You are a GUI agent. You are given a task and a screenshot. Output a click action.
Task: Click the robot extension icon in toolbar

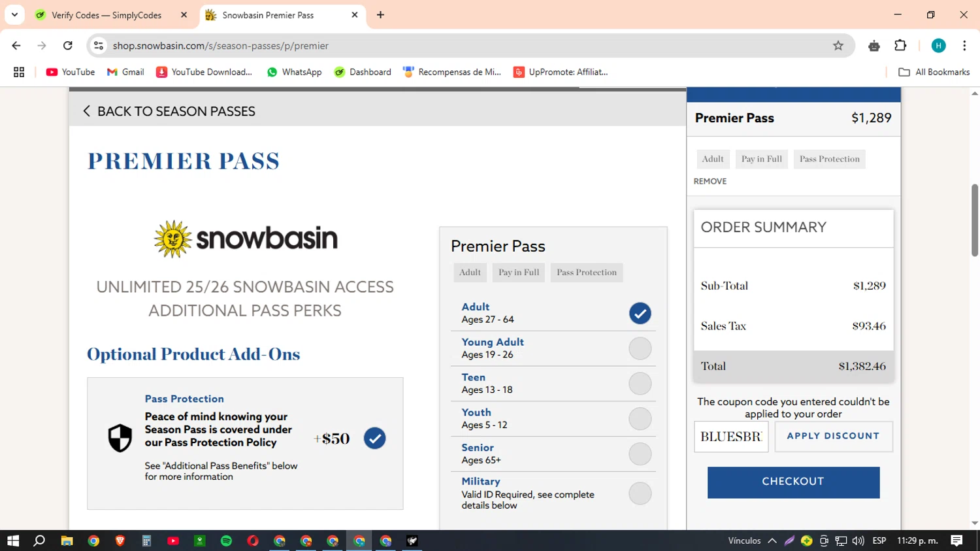point(874,46)
